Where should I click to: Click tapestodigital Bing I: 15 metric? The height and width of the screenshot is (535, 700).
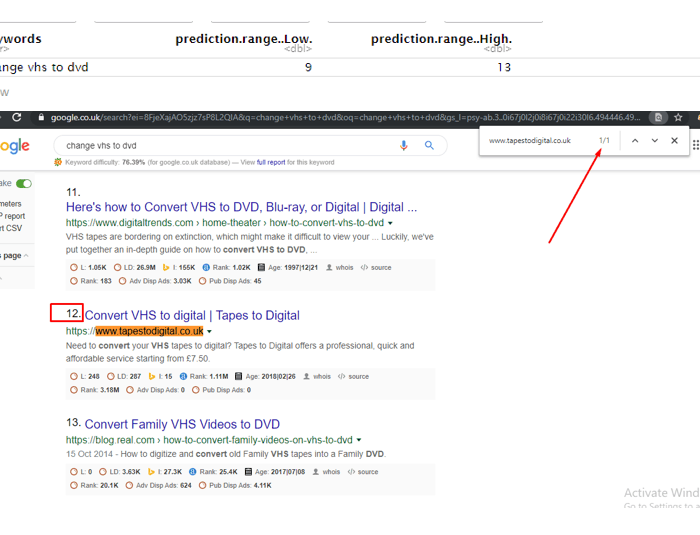160,376
